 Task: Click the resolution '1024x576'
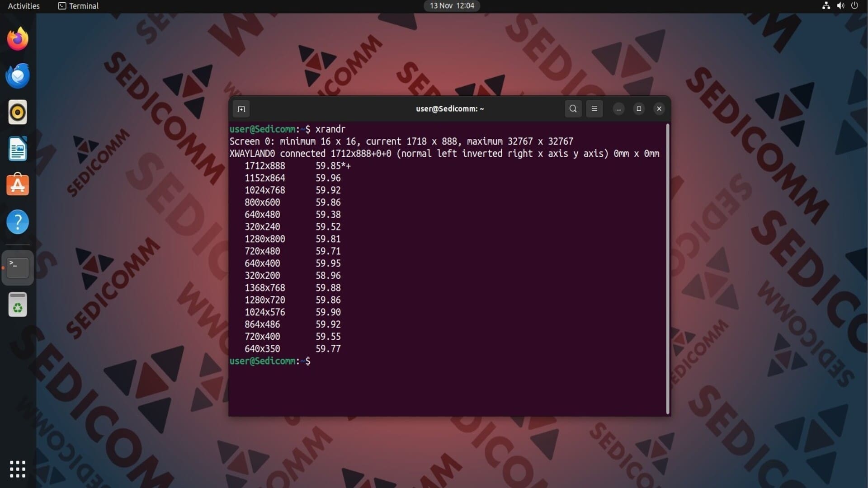265,312
